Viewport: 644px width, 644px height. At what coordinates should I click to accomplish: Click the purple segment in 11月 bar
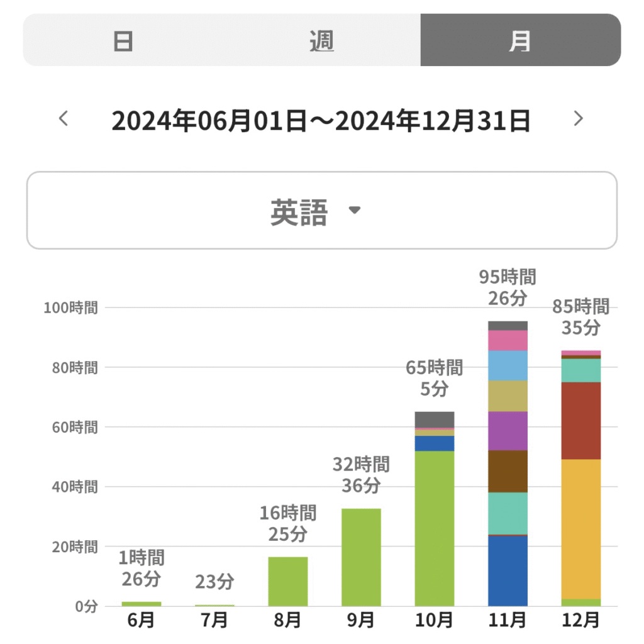(508, 431)
